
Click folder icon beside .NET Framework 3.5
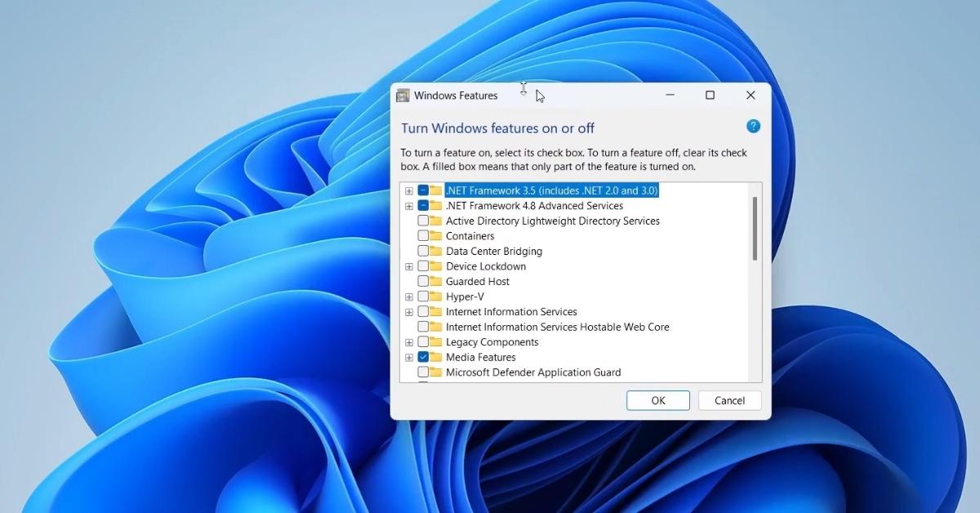click(436, 190)
